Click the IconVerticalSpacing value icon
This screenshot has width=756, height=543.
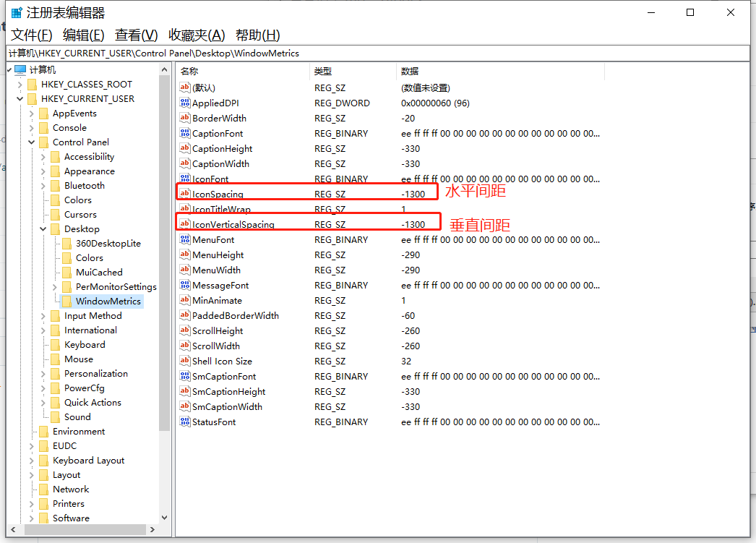pyautogui.click(x=185, y=224)
